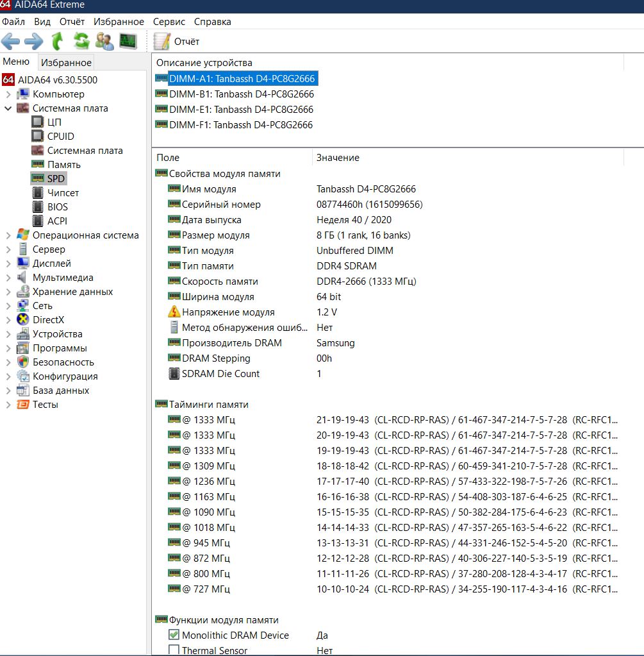Select the BIOS tree item
Screen dimensions: 644x656
(57, 207)
